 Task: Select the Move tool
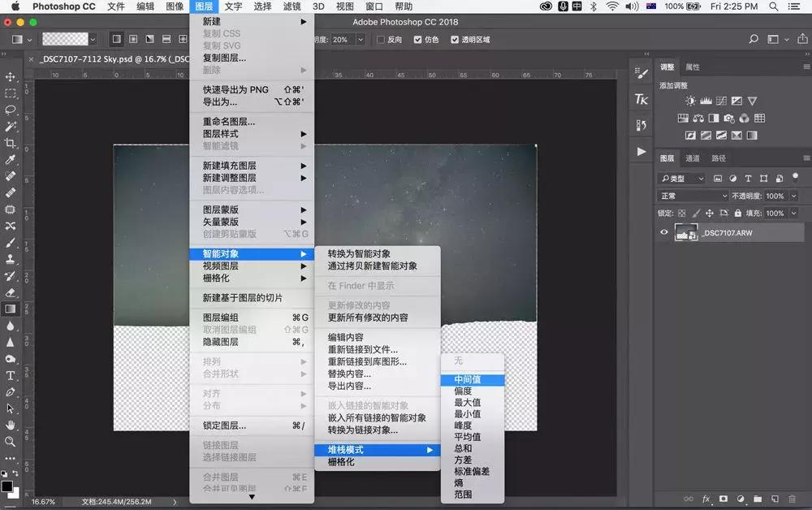[10, 76]
